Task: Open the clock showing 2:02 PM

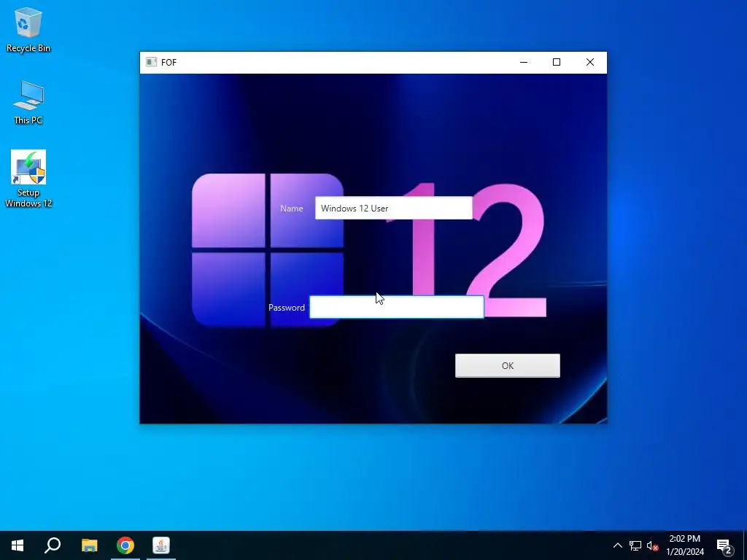Action: (x=684, y=545)
